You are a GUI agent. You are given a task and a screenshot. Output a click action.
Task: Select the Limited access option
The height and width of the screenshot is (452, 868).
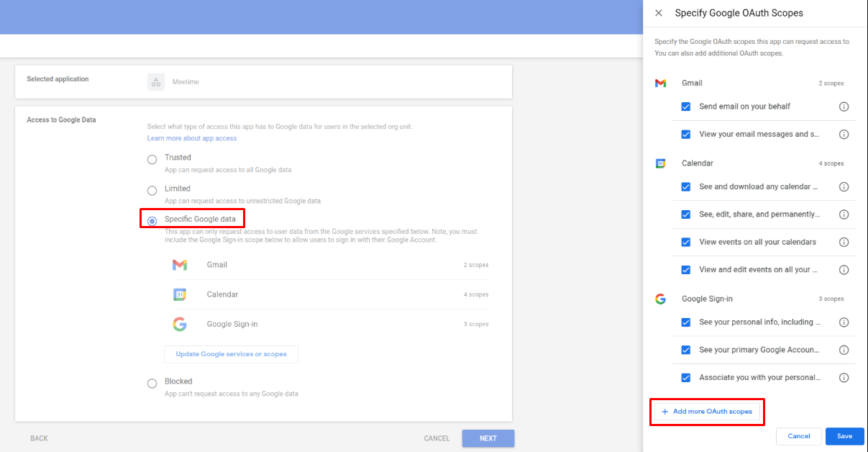click(152, 191)
